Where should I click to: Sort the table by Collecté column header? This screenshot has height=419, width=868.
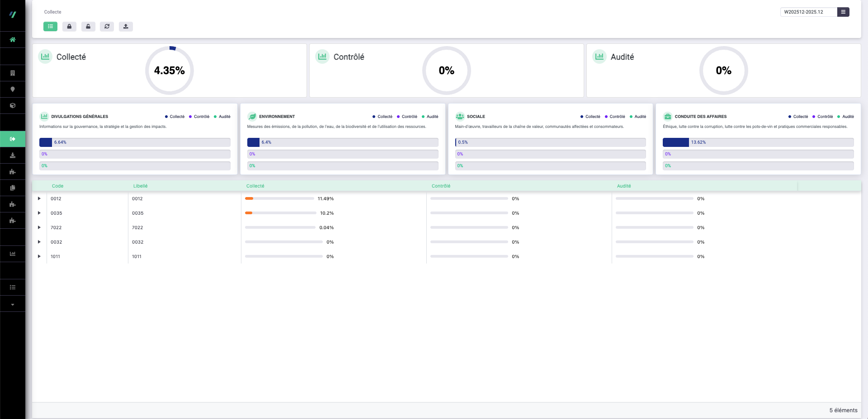click(x=255, y=186)
